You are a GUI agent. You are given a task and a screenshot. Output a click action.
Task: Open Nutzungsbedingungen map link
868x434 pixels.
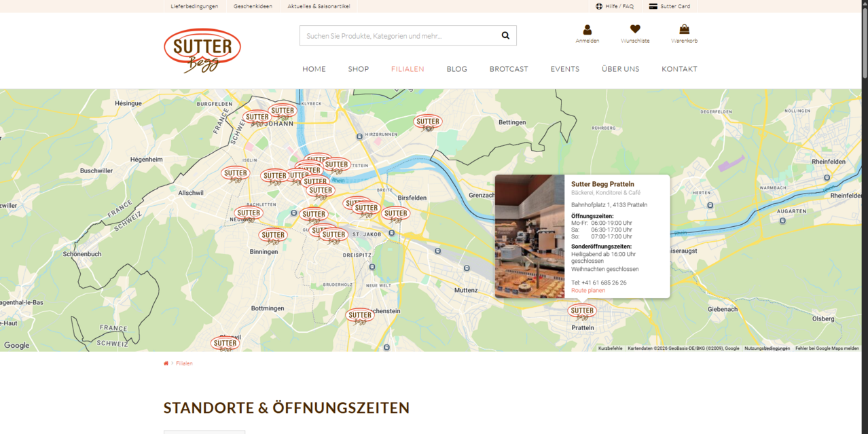(767, 348)
